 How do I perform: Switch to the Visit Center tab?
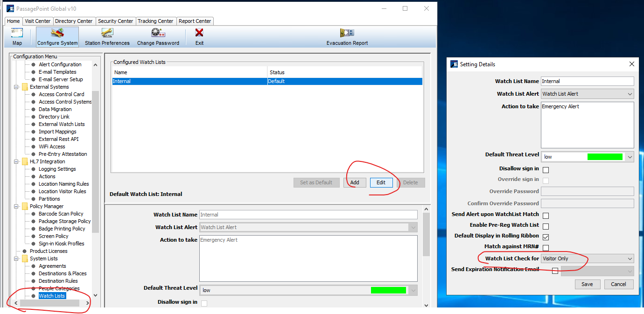pos(38,21)
